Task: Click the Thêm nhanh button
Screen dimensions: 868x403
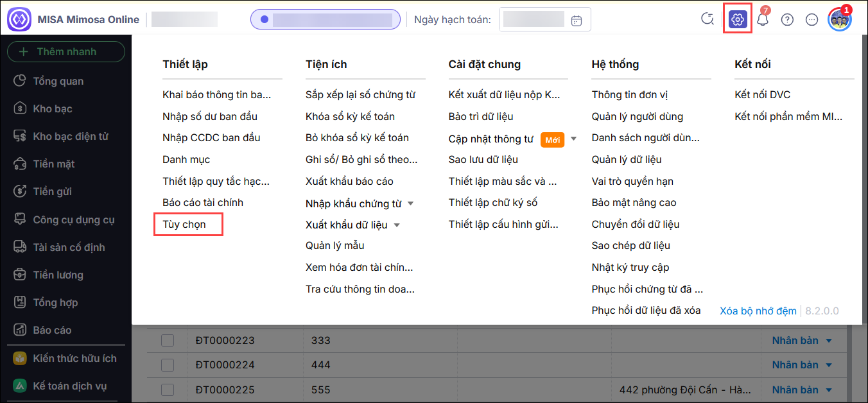Action: (66, 52)
